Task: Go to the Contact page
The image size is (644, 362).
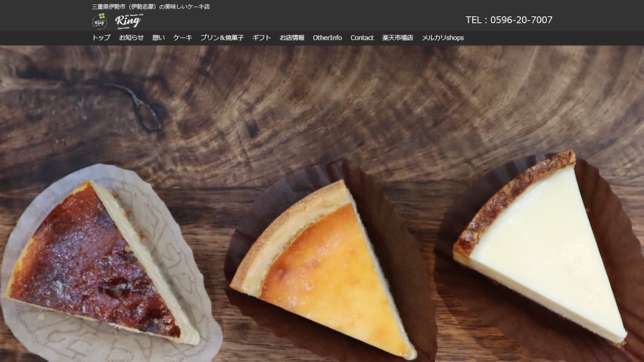Action: point(362,38)
